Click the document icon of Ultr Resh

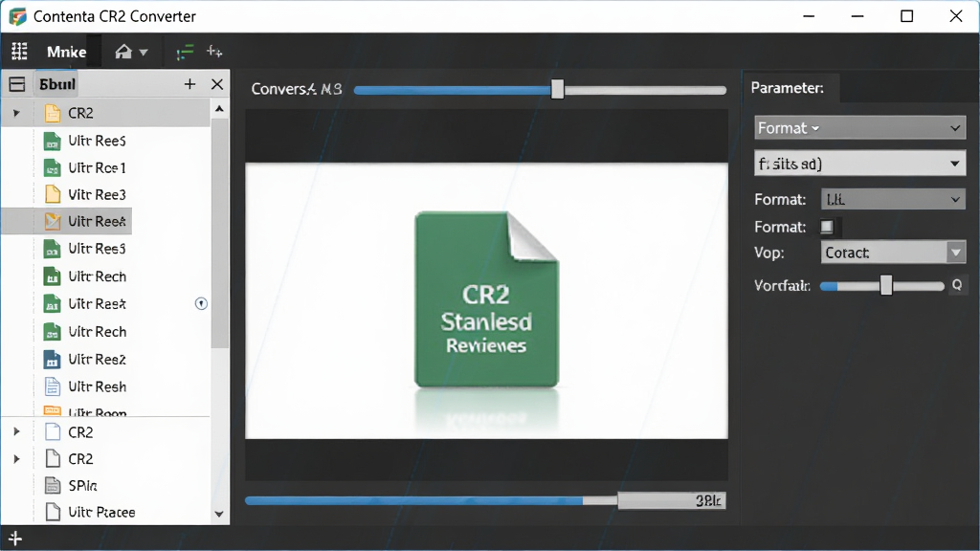[53, 386]
